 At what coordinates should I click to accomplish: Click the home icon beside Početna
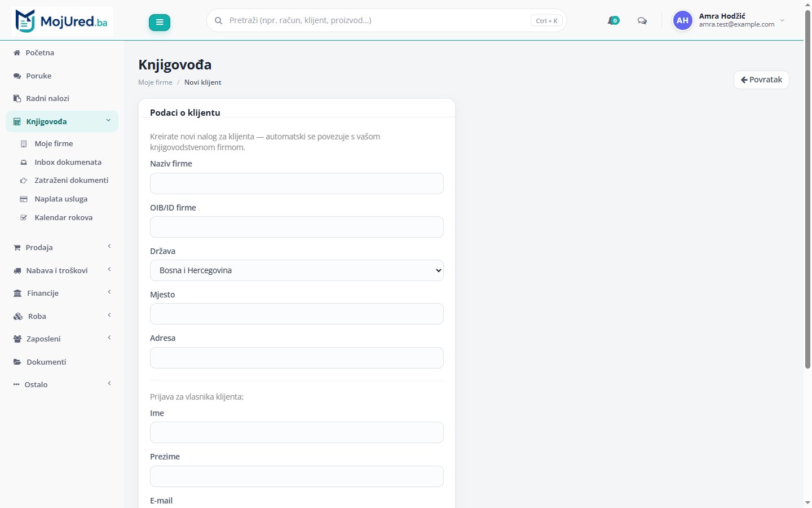(17, 52)
